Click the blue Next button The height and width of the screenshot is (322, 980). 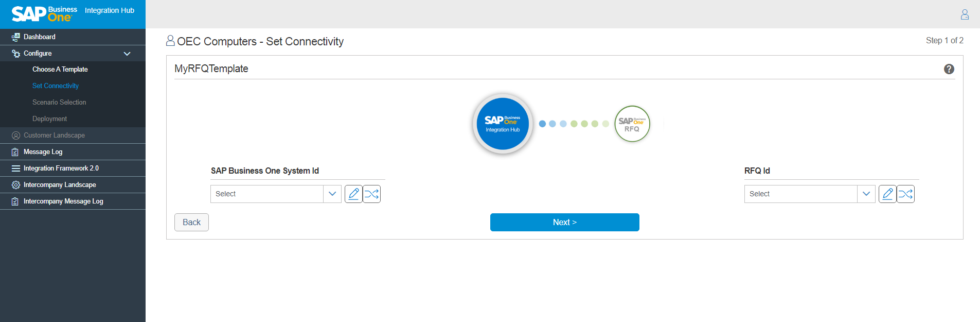pyautogui.click(x=564, y=222)
